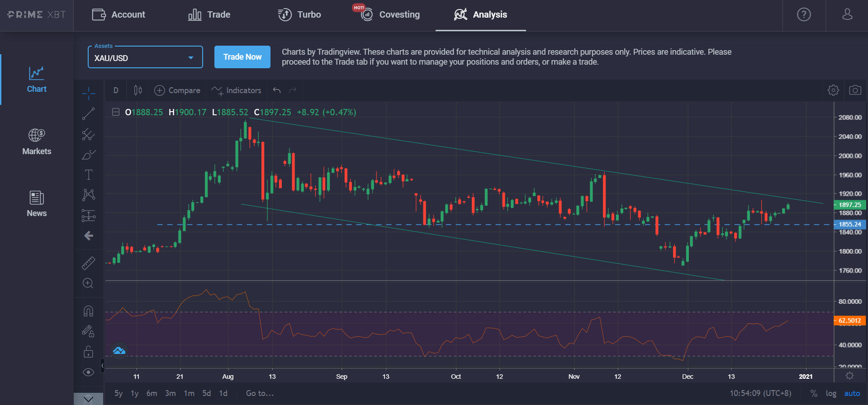868x405 pixels.
Task: Set the time range to 1d
Action: tap(223, 393)
